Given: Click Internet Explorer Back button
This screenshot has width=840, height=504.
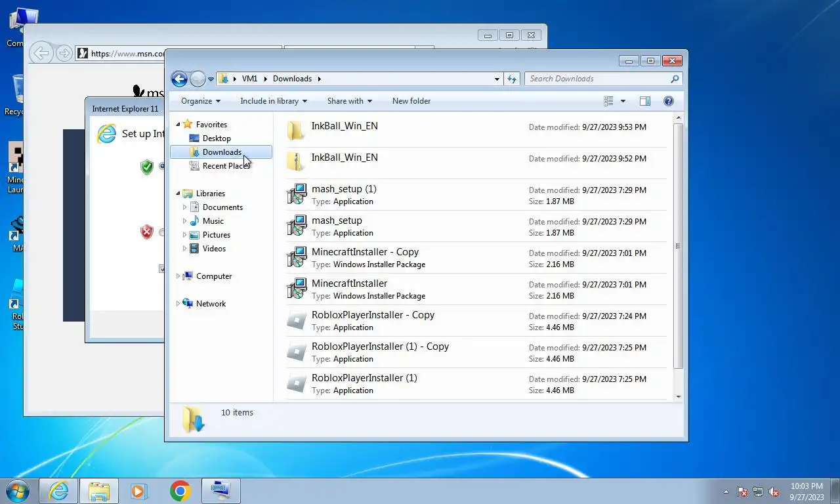Looking at the screenshot, I should pyautogui.click(x=41, y=53).
